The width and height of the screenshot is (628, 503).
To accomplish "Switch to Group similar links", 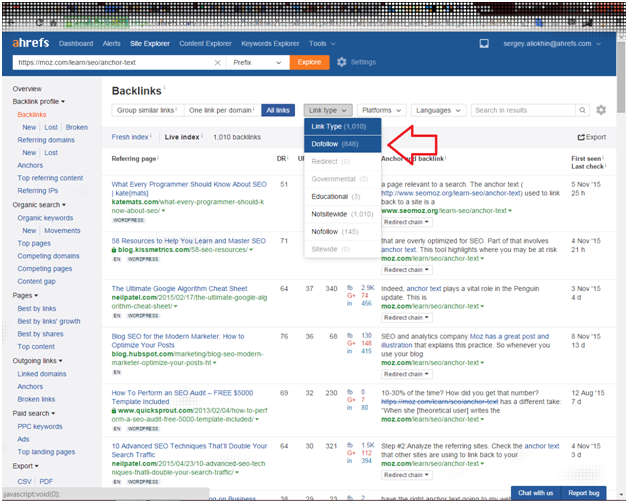I will point(147,110).
